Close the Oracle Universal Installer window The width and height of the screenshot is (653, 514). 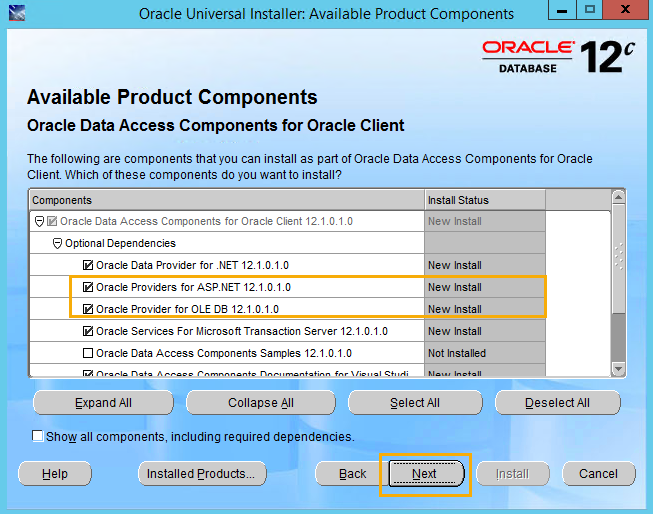pyautogui.click(x=626, y=10)
